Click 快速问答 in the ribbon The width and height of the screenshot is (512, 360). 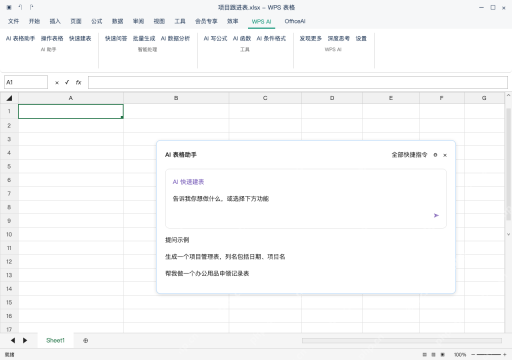coord(116,39)
